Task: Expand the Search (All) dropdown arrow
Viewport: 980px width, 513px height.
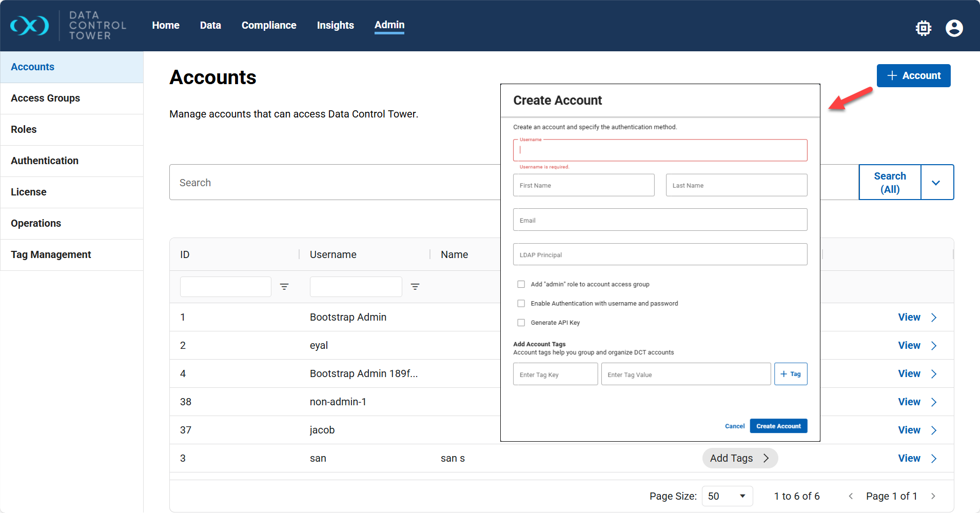Action: [936, 183]
